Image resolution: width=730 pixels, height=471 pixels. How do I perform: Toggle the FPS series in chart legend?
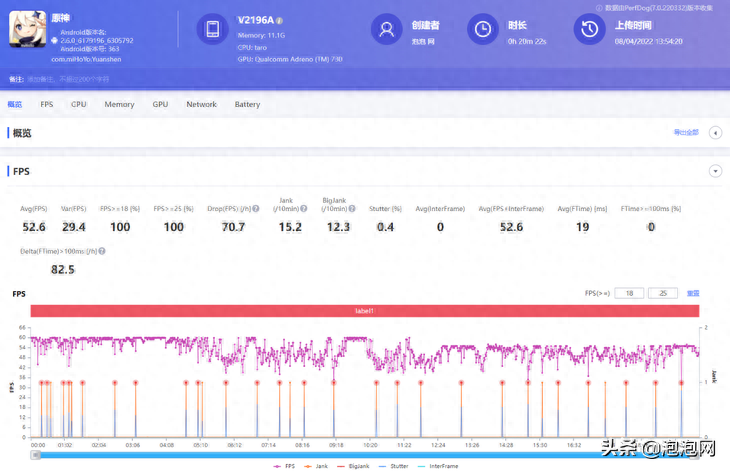point(284,466)
